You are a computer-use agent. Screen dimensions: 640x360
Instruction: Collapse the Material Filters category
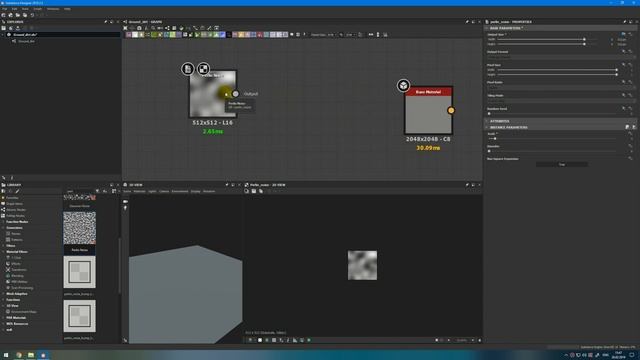coord(3,252)
